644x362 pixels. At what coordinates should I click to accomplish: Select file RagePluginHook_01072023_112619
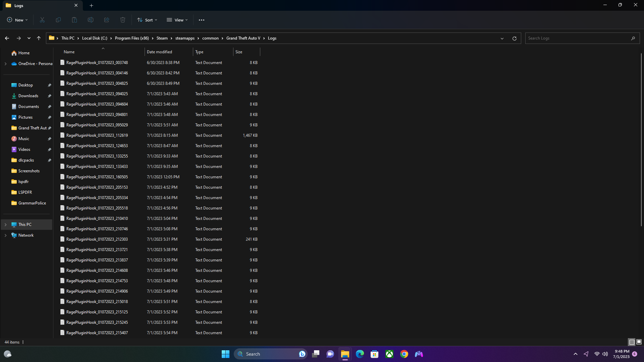[97, 135]
